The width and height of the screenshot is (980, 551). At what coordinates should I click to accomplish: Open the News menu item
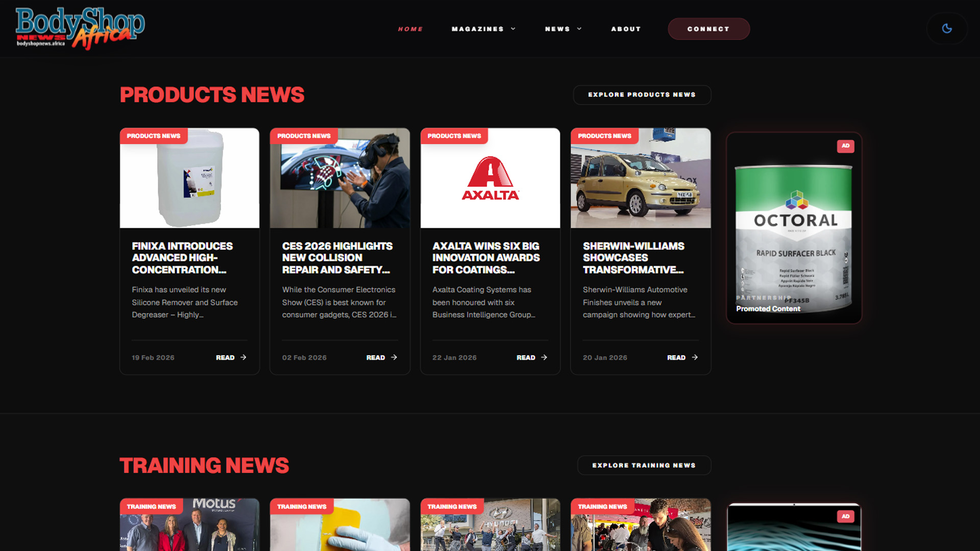click(557, 29)
